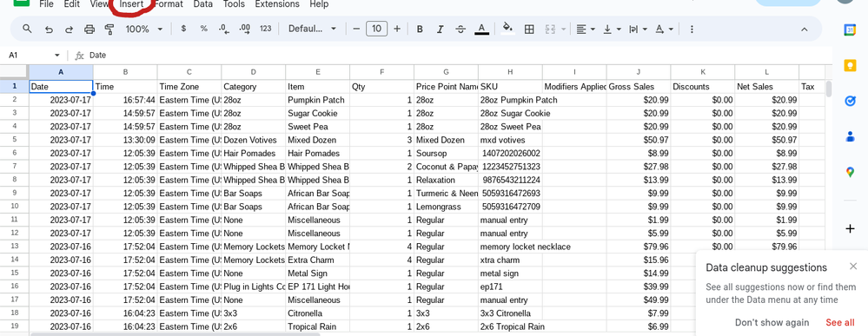Viewport: 868px width, 336px height.
Task: Expand the merge type dropdown arrow
Action: click(x=564, y=30)
